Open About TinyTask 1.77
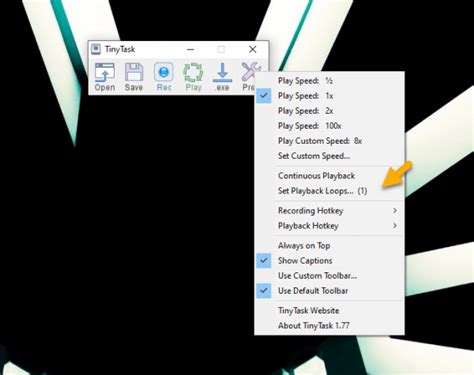Viewport: 474px width, 375px height. pos(329,326)
